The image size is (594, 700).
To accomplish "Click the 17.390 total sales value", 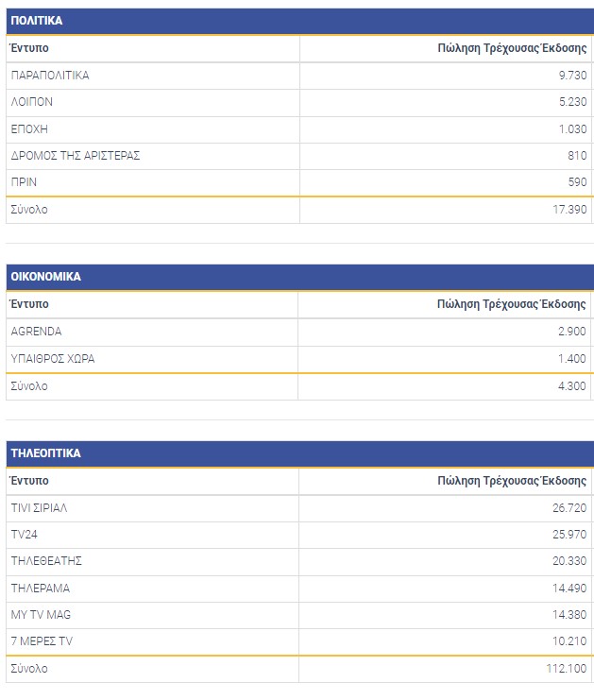I will tap(568, 210).
